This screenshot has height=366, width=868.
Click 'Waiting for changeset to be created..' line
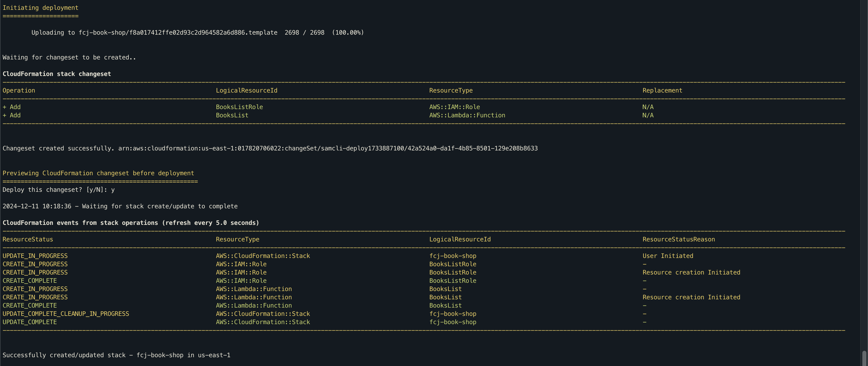click(x=69, y=58)
